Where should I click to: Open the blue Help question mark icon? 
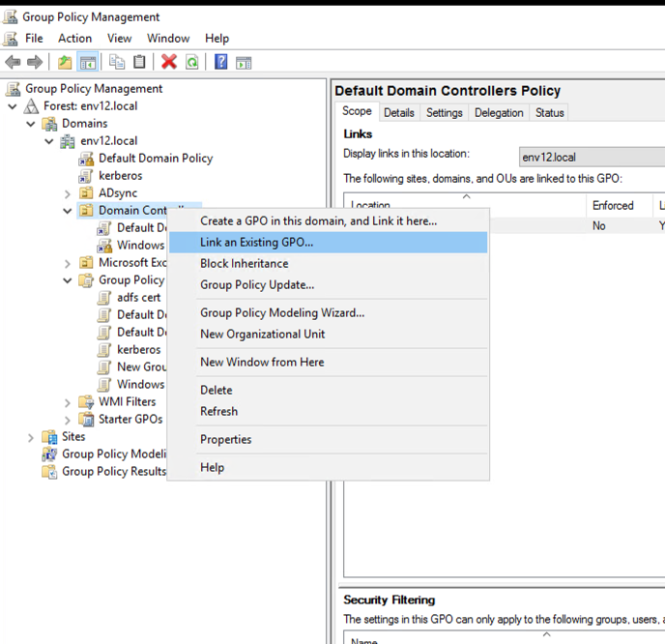pos(220,62)
